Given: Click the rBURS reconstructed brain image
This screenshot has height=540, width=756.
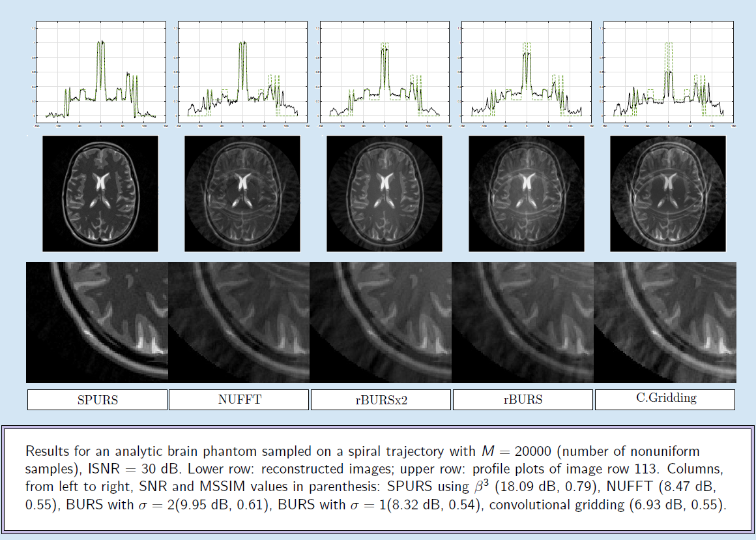Looking at the screenshot, I should coord(527,194).
